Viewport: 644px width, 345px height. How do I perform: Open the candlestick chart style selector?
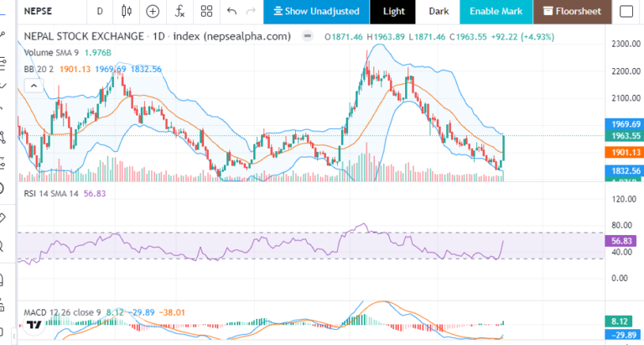(127, 12)
